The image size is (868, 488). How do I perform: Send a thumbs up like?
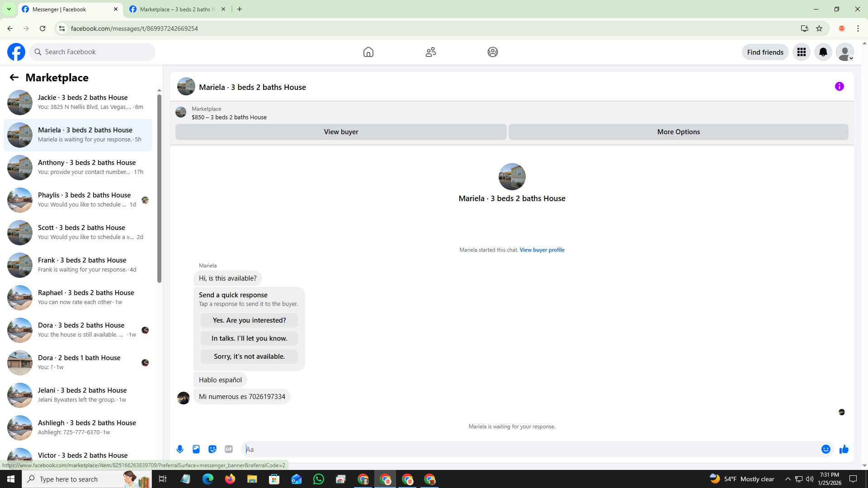pos(844,449)
